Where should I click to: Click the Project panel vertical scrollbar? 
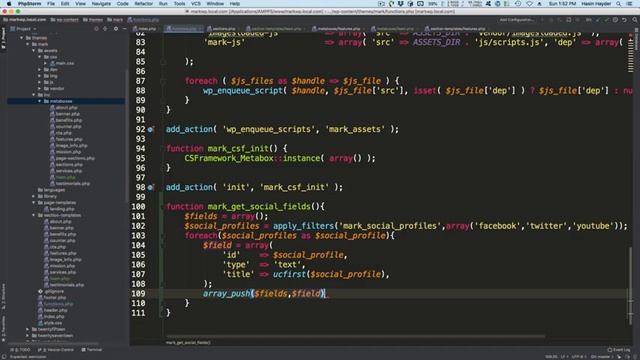[x=127, y=137]
